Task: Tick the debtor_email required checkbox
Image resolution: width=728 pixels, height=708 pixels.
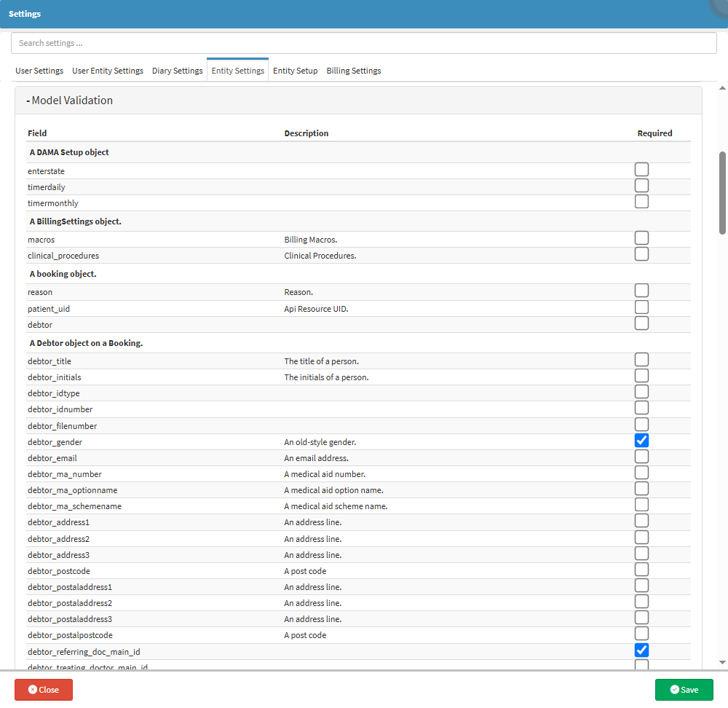Action: [641, 457]
